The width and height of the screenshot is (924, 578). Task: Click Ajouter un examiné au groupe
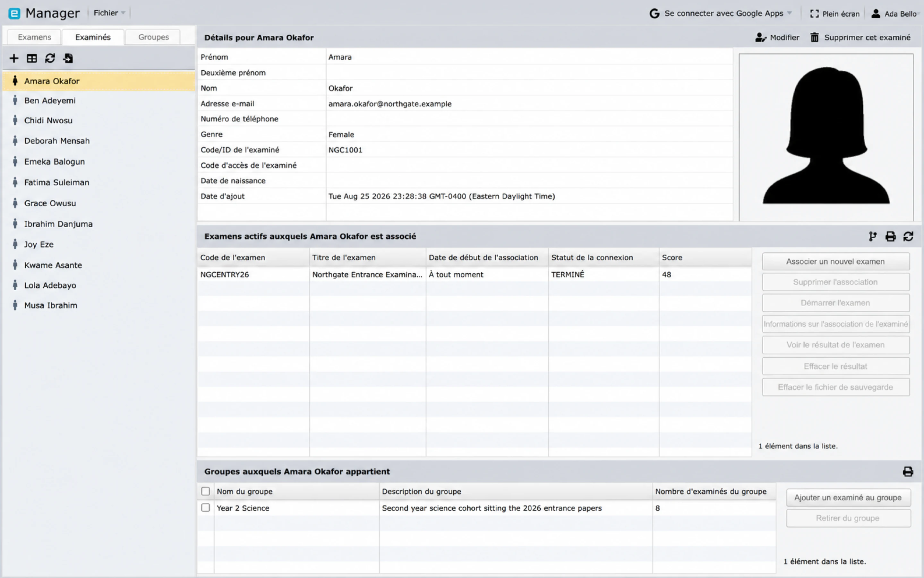point(848,498)
